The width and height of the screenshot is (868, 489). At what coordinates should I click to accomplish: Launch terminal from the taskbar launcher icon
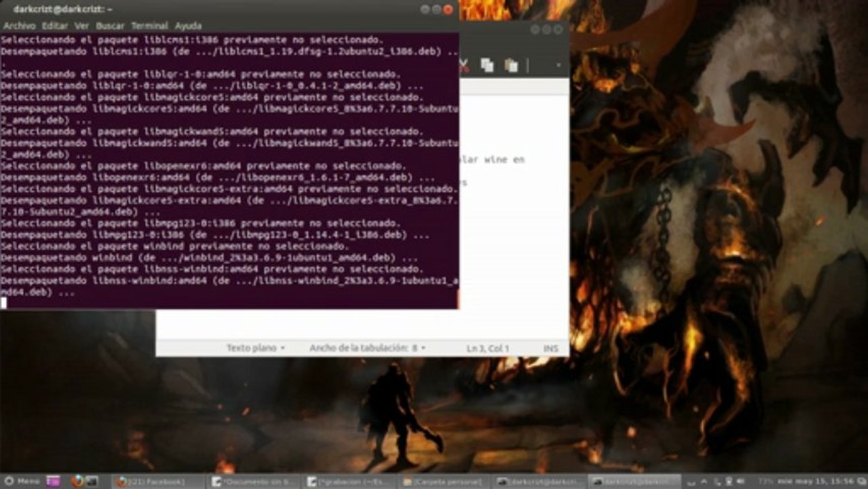[92, 481]
